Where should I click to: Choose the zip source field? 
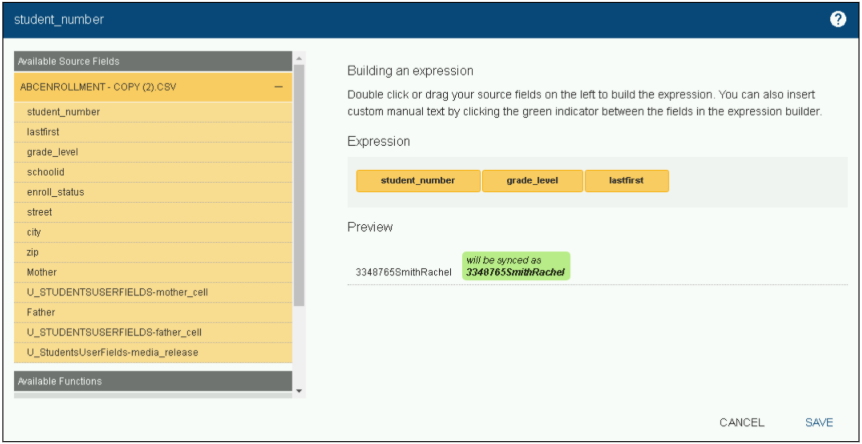point(34,252)
